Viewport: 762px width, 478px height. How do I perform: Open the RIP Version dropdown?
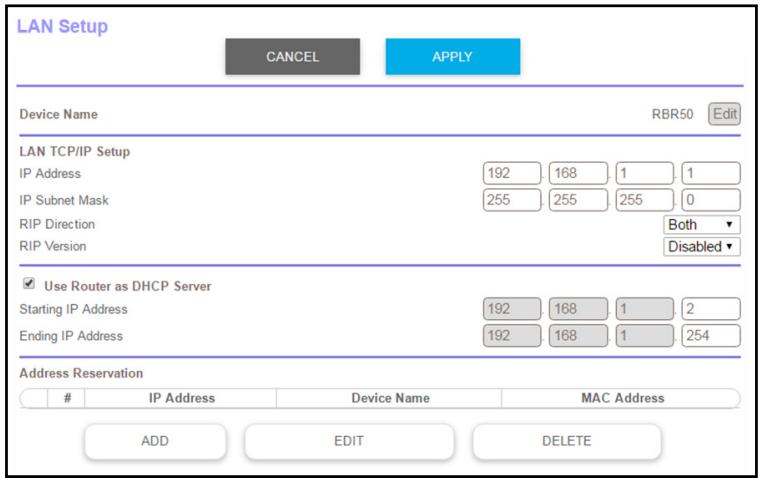[x=702, y=246]
